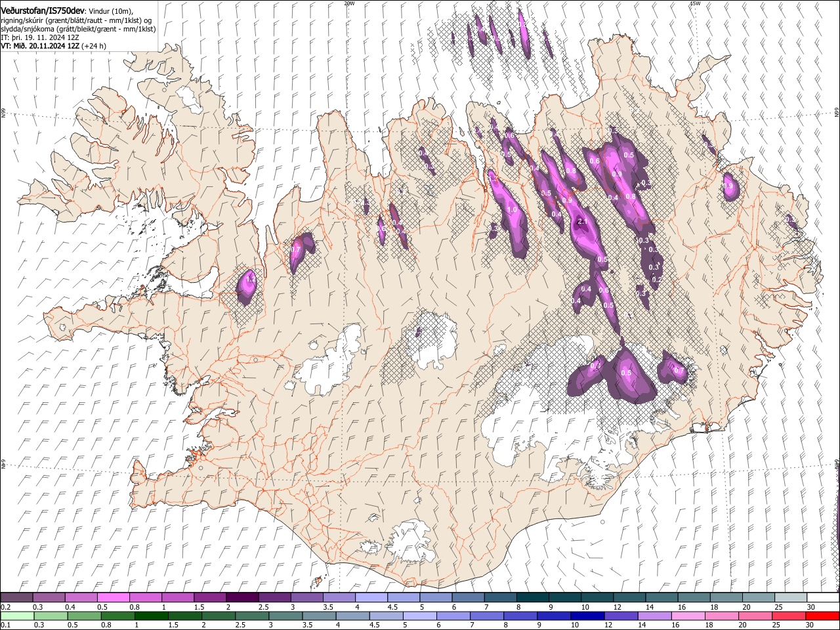Click the 1.0 snowfall value on map

pos(512,209)
